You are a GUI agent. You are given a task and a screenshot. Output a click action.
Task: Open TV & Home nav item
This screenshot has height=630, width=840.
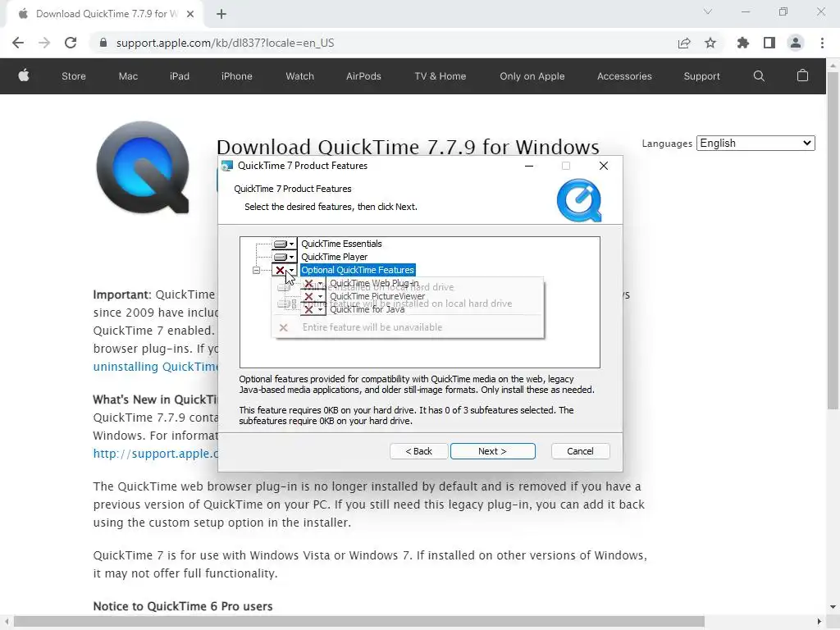441,76
